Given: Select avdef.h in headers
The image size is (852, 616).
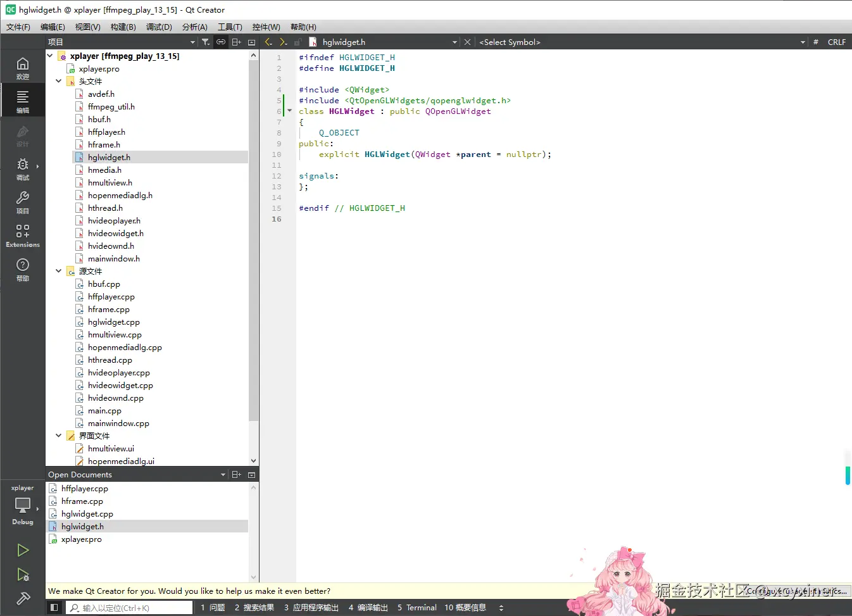Looking at the screenshot, I should pos(101,94).
